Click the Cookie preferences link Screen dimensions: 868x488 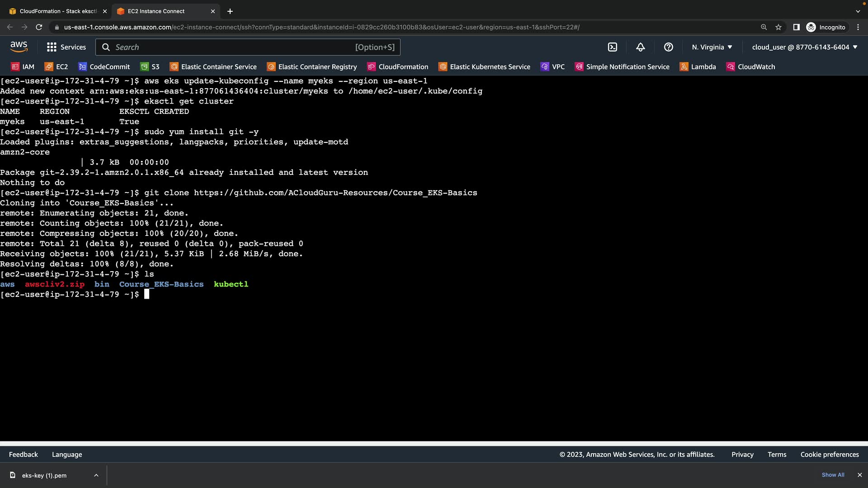click(830, 455)
